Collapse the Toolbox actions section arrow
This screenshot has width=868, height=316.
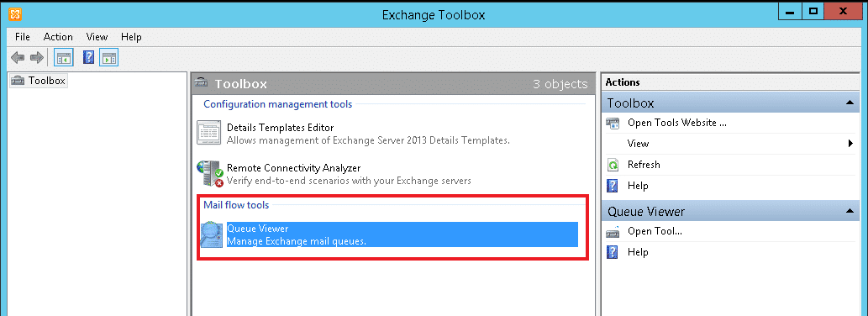point(850,103)
